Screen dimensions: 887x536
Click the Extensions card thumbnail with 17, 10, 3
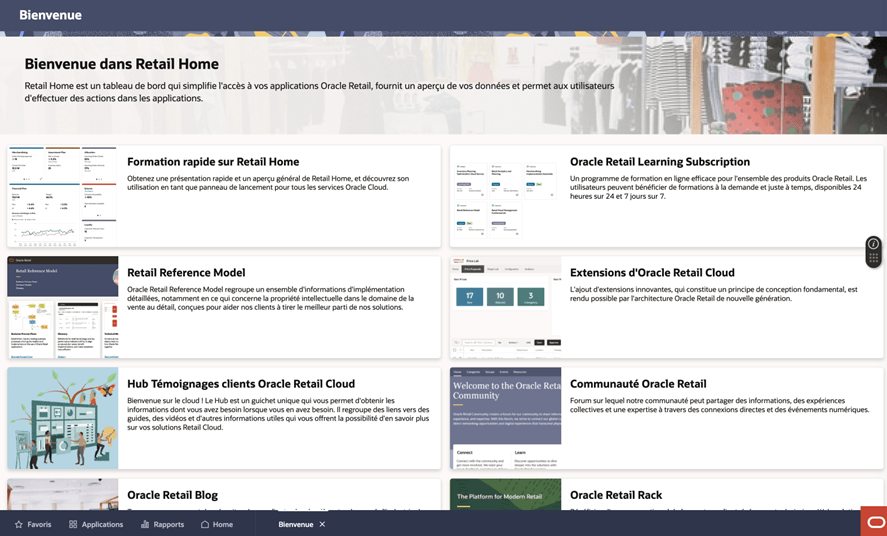[505, 308]
